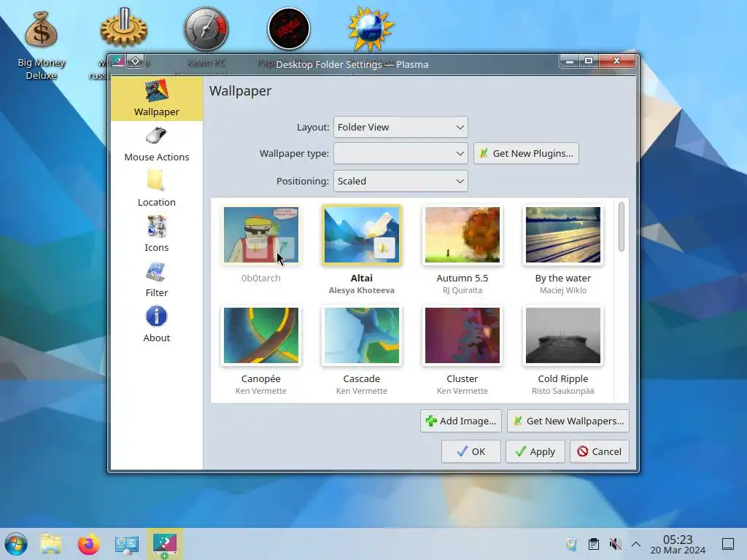Image resolution: width=747 pixels, height=560 pixels.
Task: Open the system settings taskbar icon
Action: [127, 544]
